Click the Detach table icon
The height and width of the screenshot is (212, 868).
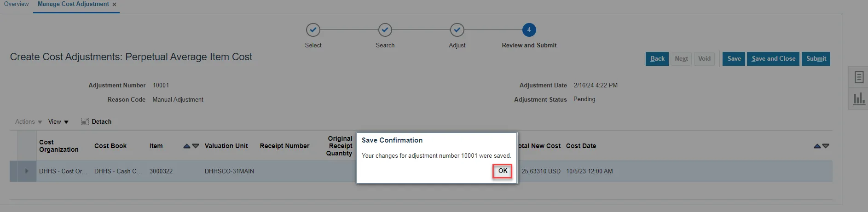tap(85, 121)
